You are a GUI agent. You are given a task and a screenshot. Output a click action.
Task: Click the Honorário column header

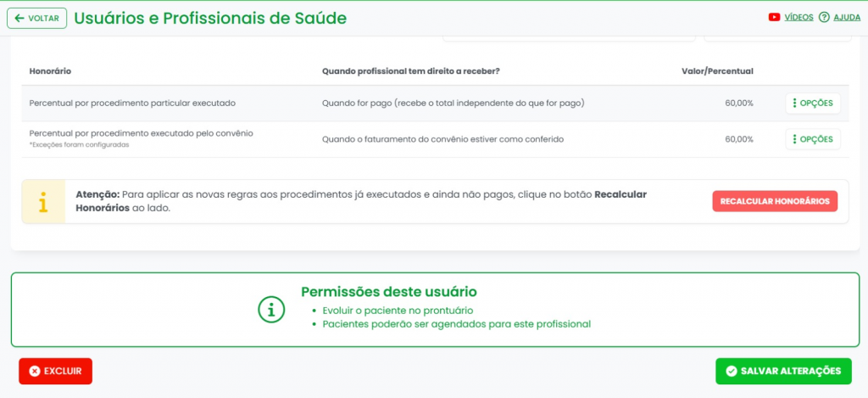(x=50, y=71)
